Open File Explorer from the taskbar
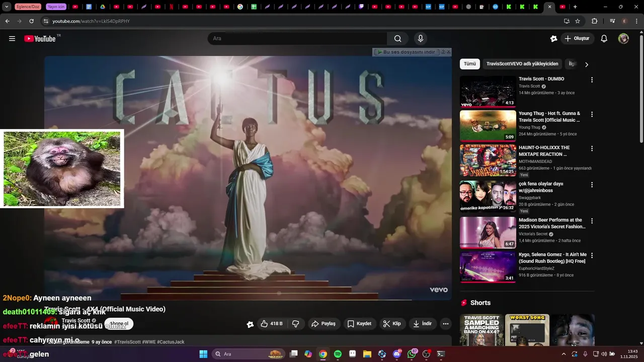644x362 pixels. click(367, 354)
